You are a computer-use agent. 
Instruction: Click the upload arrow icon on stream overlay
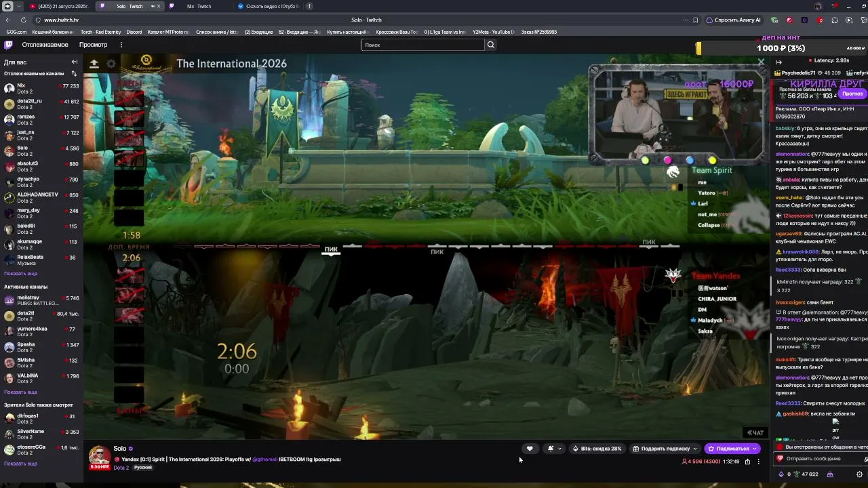94,64
